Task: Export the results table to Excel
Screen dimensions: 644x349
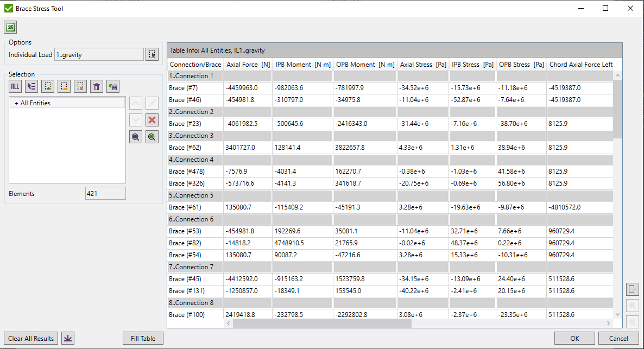Action: 10,27
